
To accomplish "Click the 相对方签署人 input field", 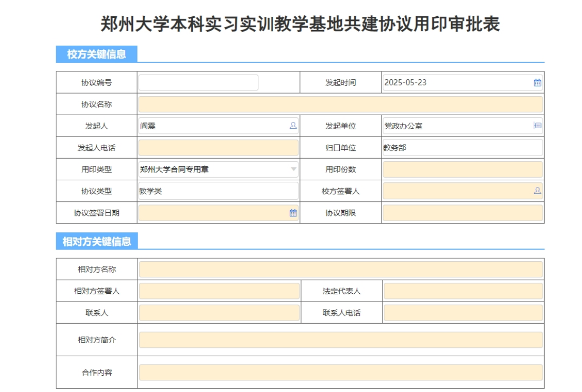I will [219, 291].
